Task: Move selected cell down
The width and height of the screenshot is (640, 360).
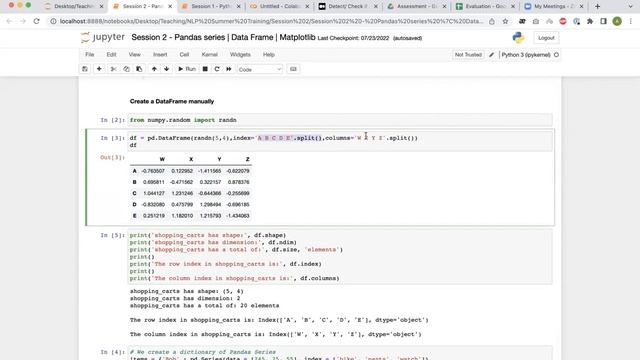Action: (x=167, y=69)
